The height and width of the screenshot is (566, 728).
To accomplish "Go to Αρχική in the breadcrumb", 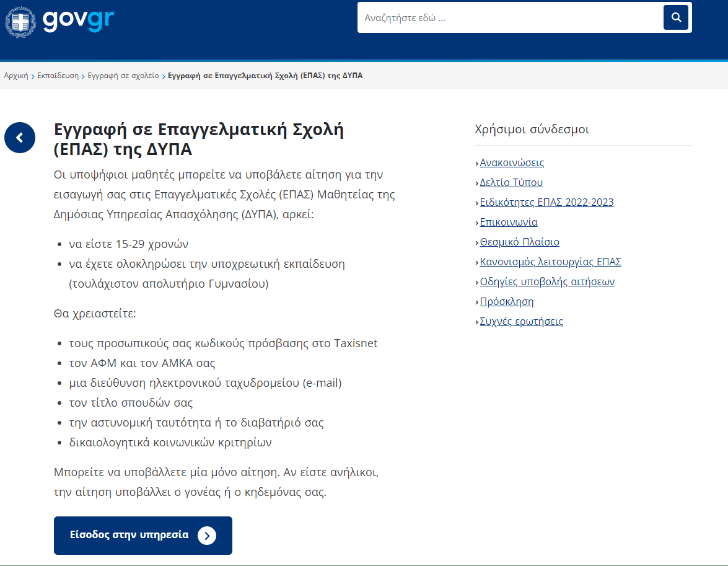I will (x=16, y=76).
